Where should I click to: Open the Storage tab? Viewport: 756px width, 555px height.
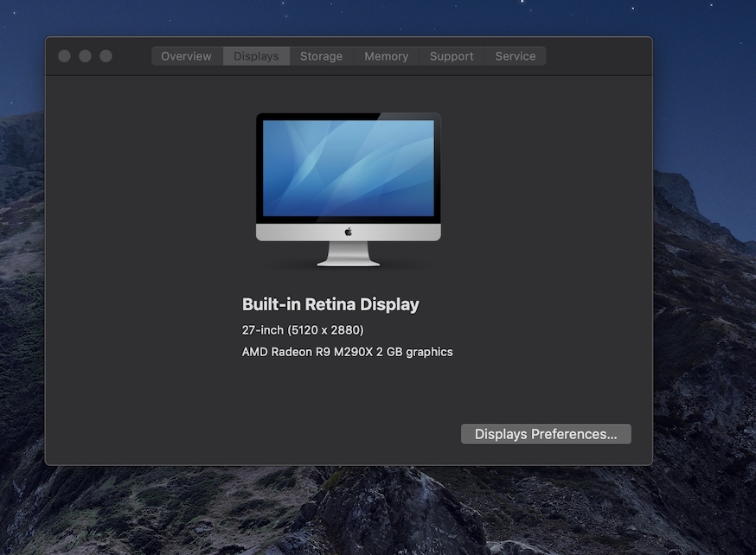pyautogui.click(x=321, y=56)
